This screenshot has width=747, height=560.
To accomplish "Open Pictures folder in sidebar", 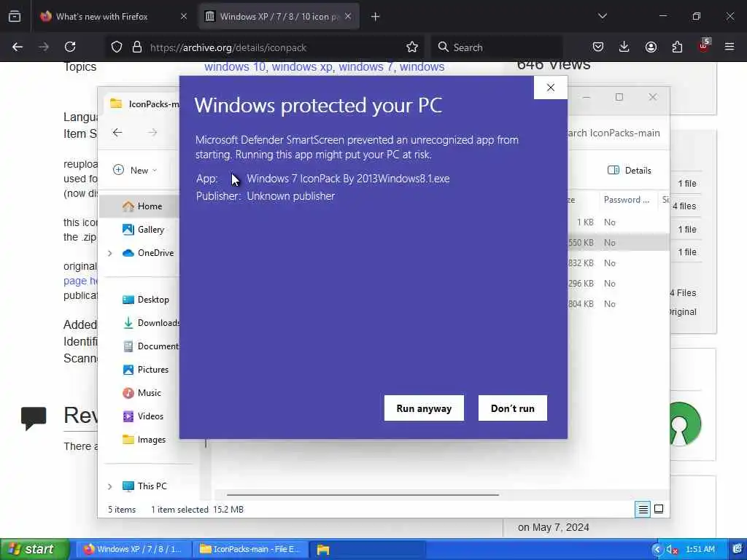I will [146, 370].
